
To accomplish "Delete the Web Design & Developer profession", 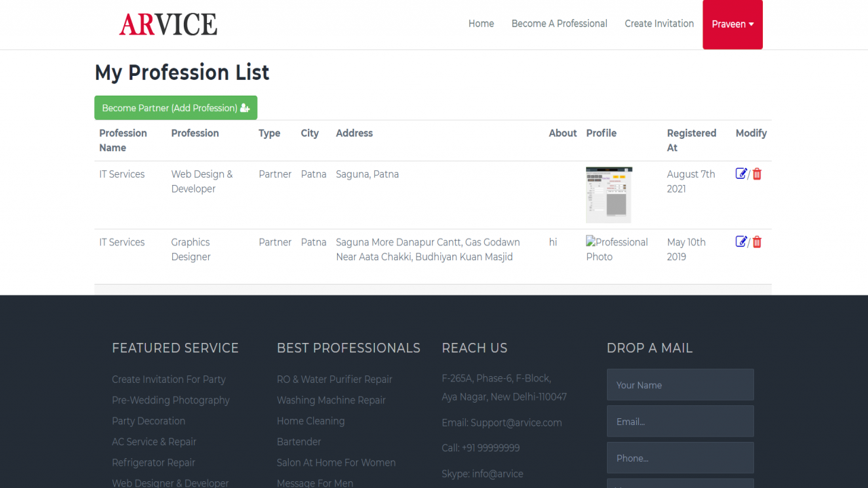I will (x=757, y=174).
